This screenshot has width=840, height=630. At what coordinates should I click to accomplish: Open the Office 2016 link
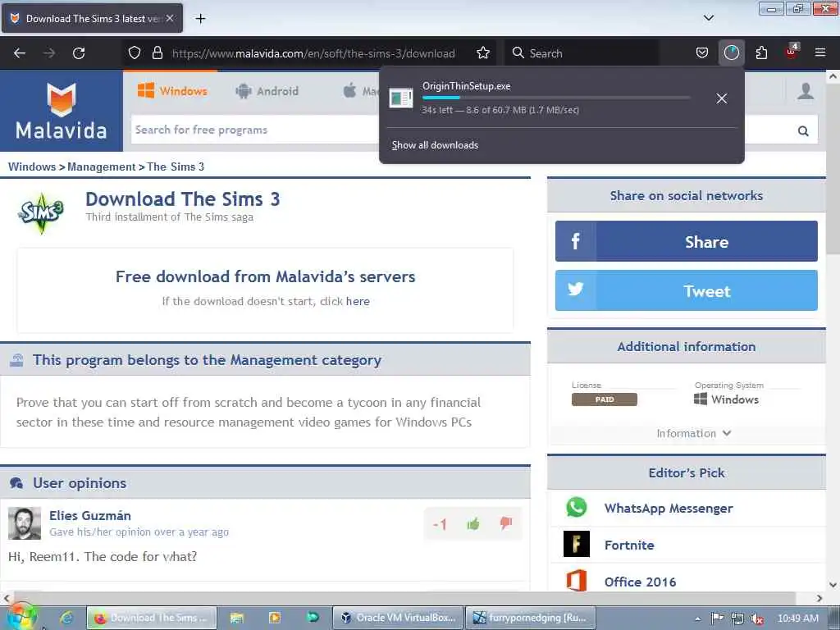pos(640,582)
